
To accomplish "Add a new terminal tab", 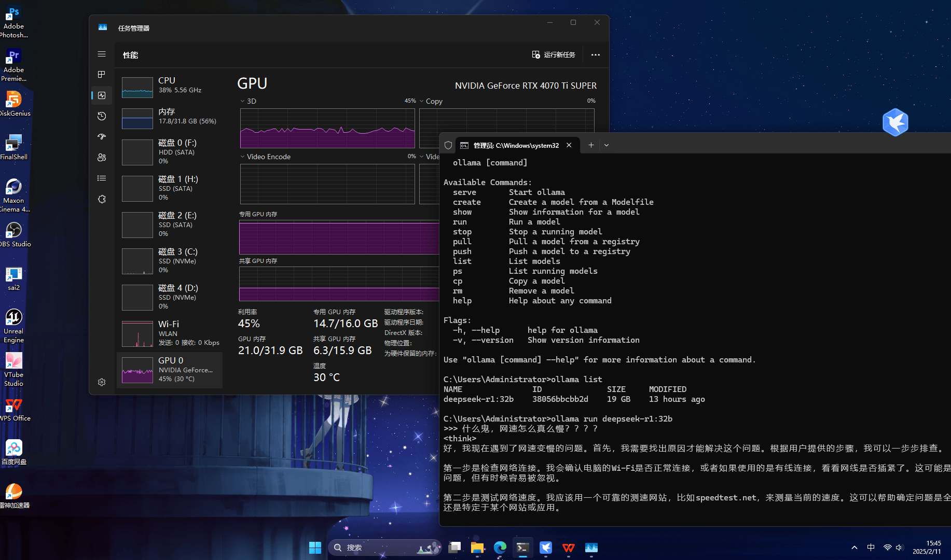I will point(591,145).
